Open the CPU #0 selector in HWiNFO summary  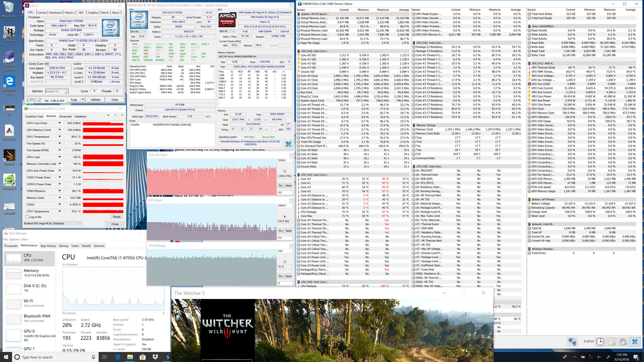[138, 32]
